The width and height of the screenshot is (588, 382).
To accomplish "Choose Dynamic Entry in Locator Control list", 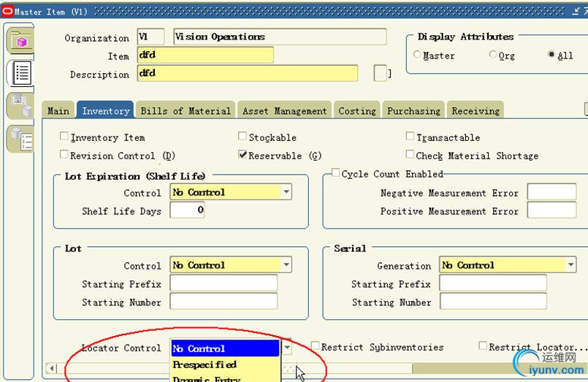I will (225, 378).
